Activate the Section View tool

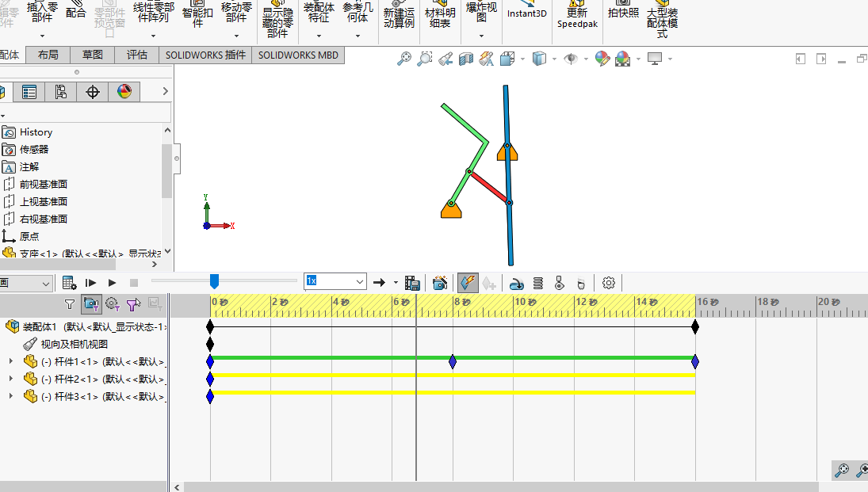pos(466,58)
